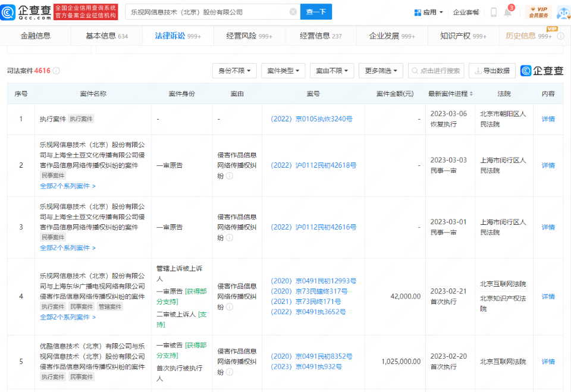Open case (2022)京0491执3652号
This screenshot has width=571, height=392.
pos(308,312)
